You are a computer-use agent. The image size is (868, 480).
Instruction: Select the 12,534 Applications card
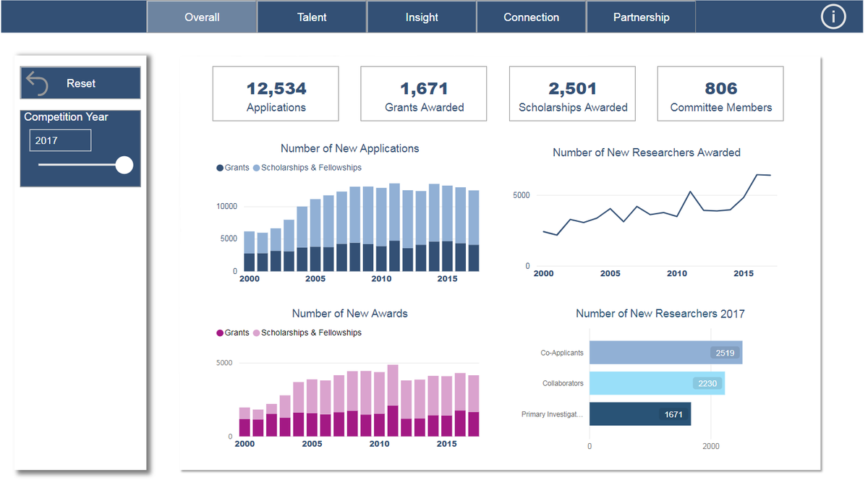tap(276, 93)
